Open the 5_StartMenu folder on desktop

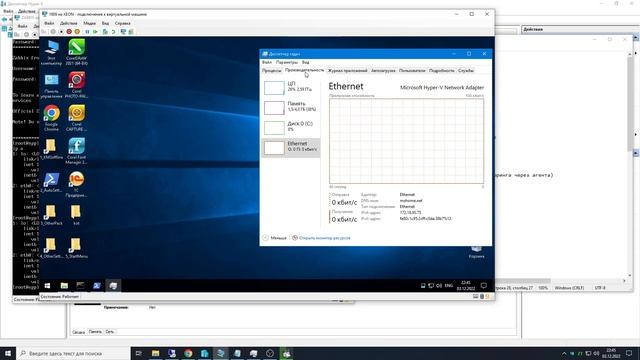point(76,248)
